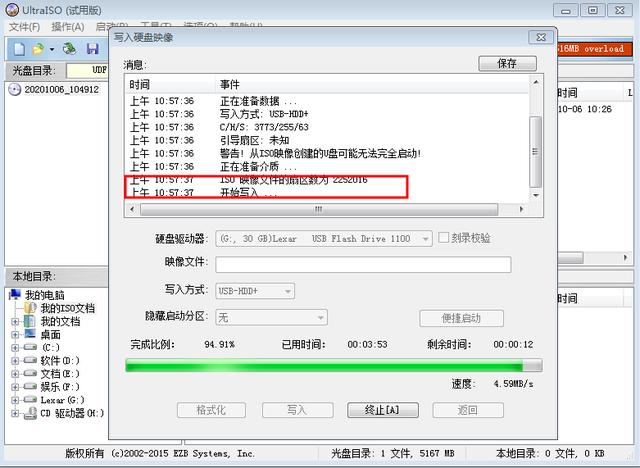
Task: Click the 格式化 button
Action: coord(211,410)
